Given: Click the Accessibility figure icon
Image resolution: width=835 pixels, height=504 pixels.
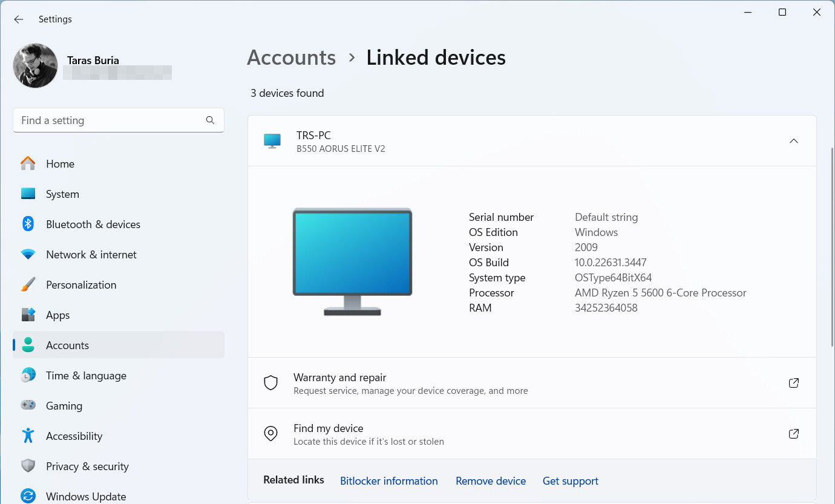Looking at the screenshot, I should 28,436.
